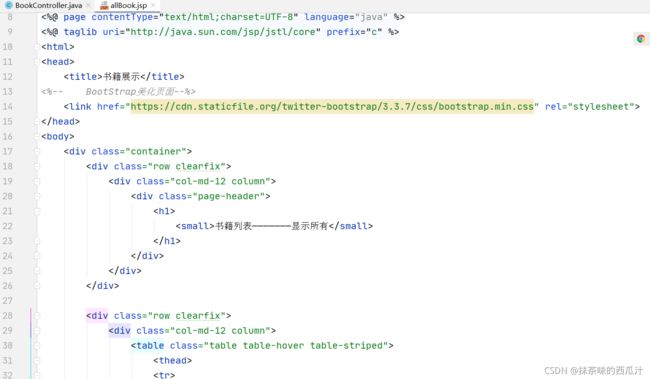Click the "table table-hover table-striped" class value
The width and height of the screenshot is (650, 379).
tap(296, 345)
